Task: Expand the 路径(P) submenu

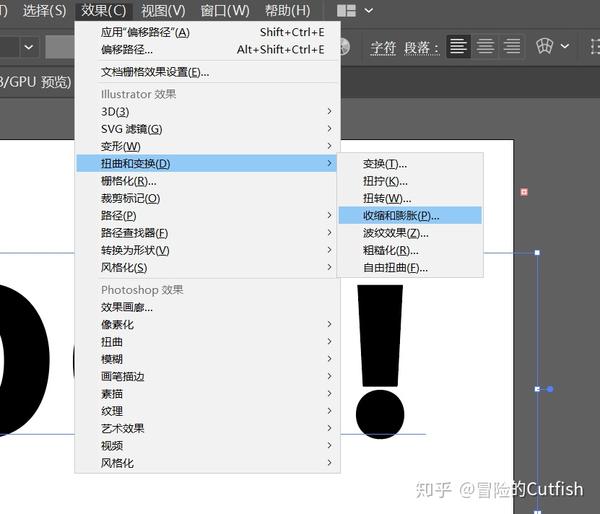Action: (208, 215)
